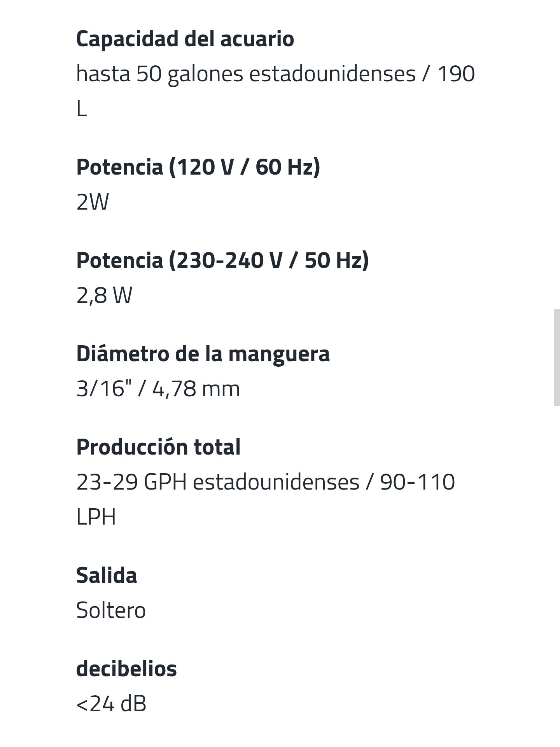Viewport: 560px width, 747px height.
Task: Click the word 'manguera' in the heading
Action: pyautogui.click(x=279, y=355)
